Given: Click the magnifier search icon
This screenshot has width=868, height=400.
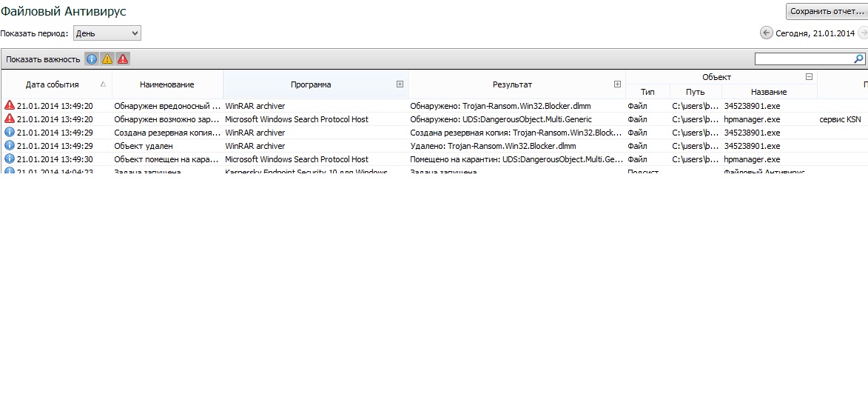Looking at the screenshot, I should [858, 59].
